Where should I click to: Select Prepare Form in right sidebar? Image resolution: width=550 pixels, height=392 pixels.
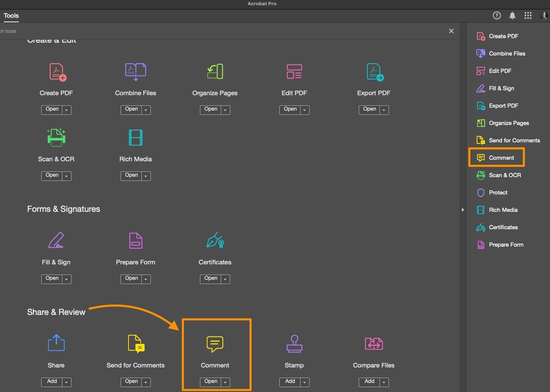click(x=500, y=245)
